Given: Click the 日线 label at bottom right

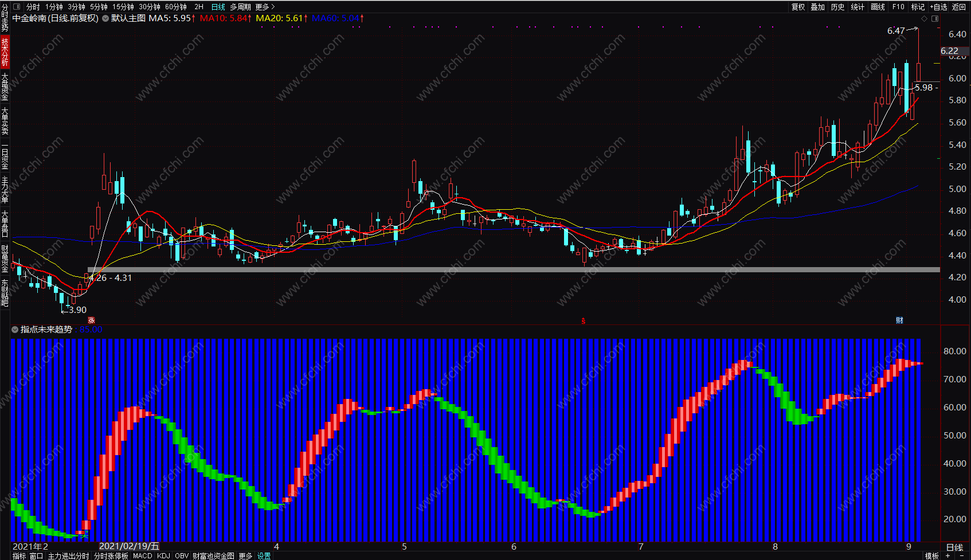Looking at the screenshot, I should click(954, 547).
